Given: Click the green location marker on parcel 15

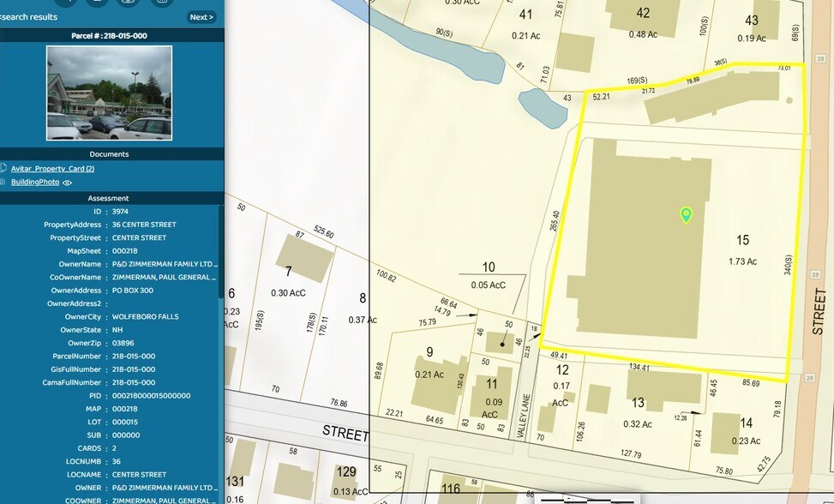Looking at the screenshot, I should click(686, 214).
